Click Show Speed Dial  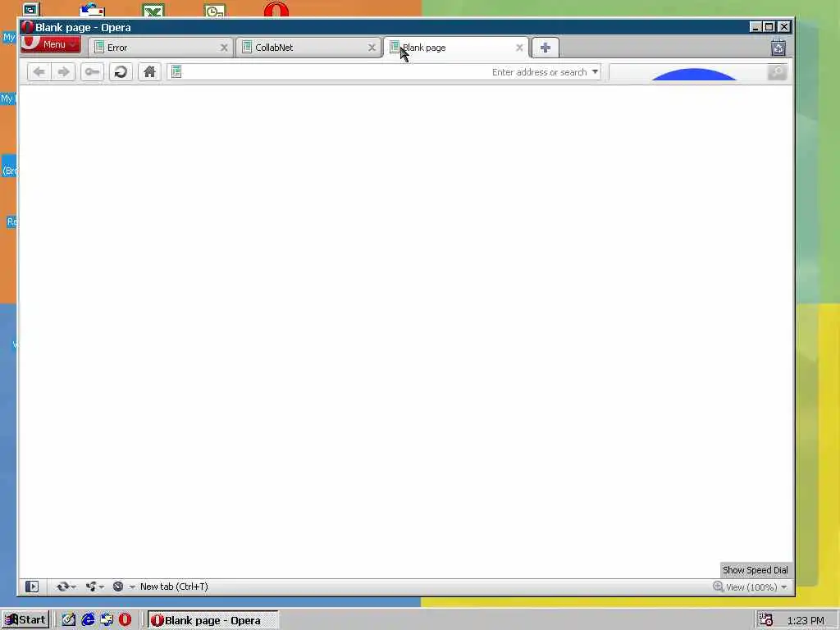click(756, 570)
